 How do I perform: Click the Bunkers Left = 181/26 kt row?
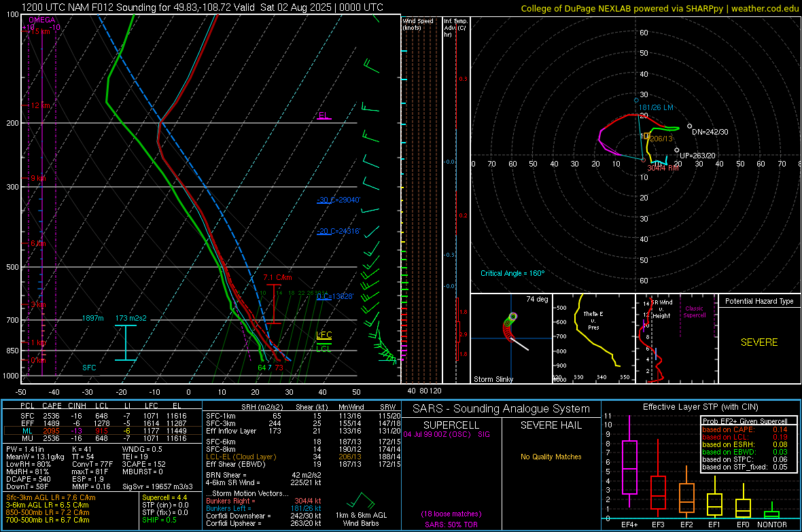point(264,508)
